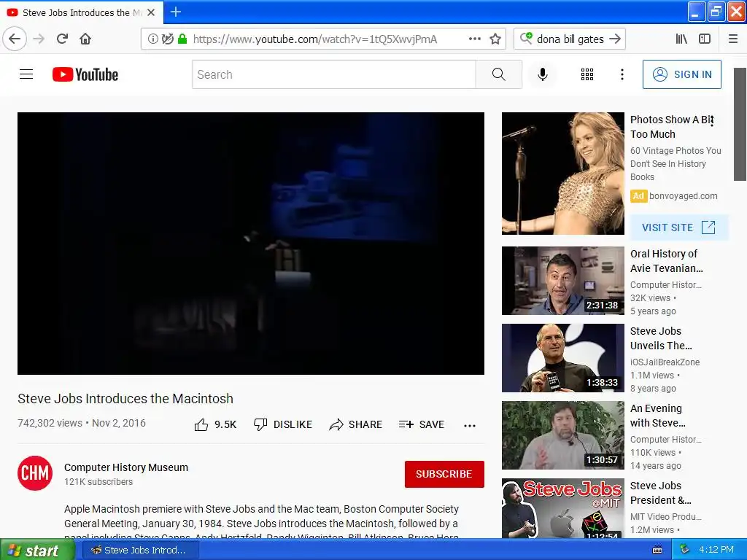Click the page vertical scrollbar thumb

pos(740,124)
